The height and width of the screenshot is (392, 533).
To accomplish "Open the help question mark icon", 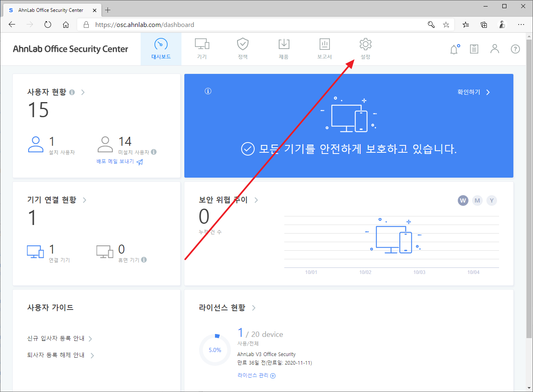I will tap(515, 49).
